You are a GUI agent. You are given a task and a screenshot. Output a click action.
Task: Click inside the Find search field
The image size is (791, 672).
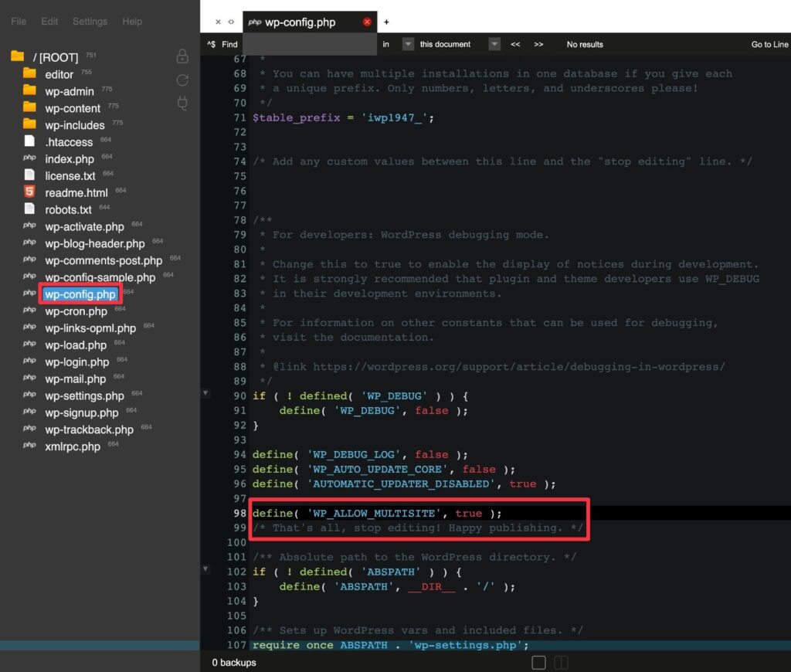pos(309,44)
